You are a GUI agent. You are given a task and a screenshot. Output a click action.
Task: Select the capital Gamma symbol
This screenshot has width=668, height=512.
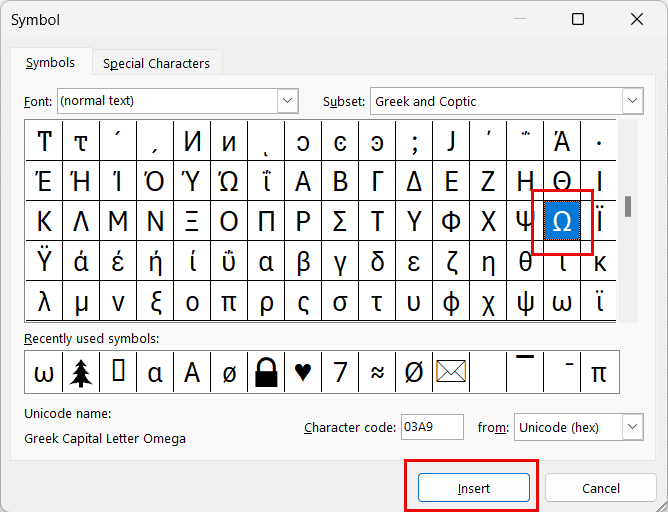click(x=377, y=181)
